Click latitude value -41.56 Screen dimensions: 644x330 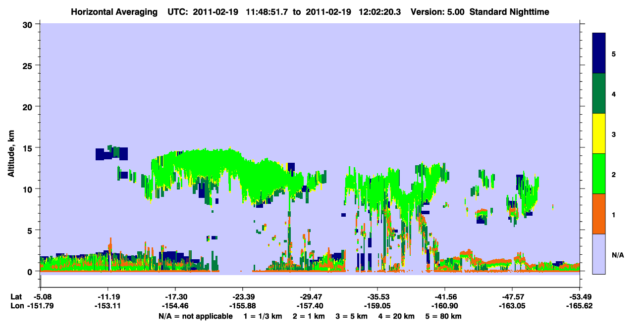(x=445, y=297)
